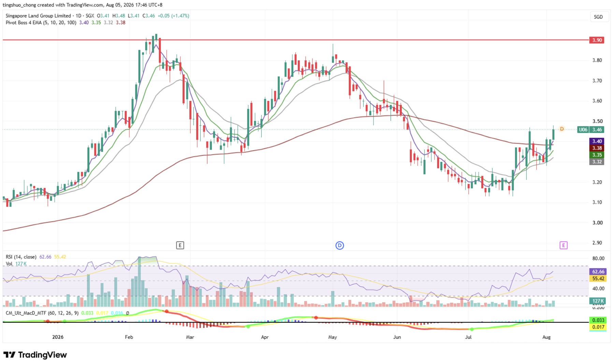This screenshot has width=614, height=364.
Task: Click gray 3.32 value in Pivot Boss legend
Action: [108, 22]
